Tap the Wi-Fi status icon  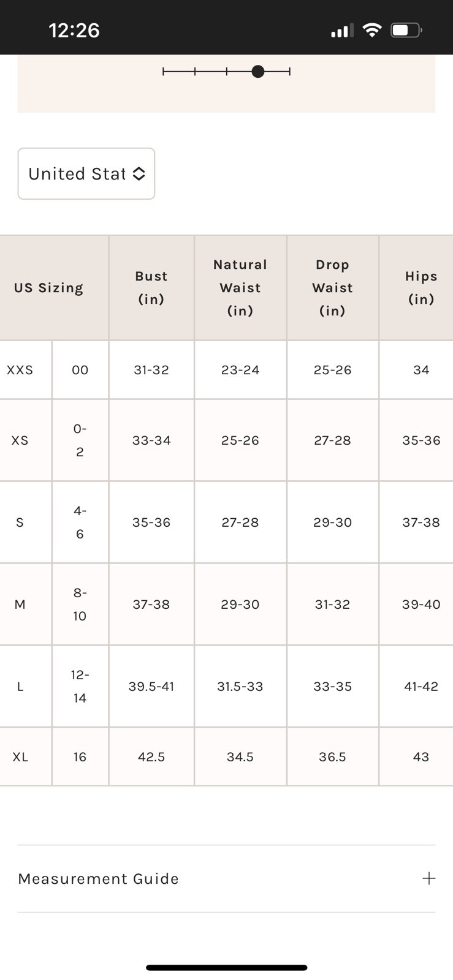click(x=371, y=30)
